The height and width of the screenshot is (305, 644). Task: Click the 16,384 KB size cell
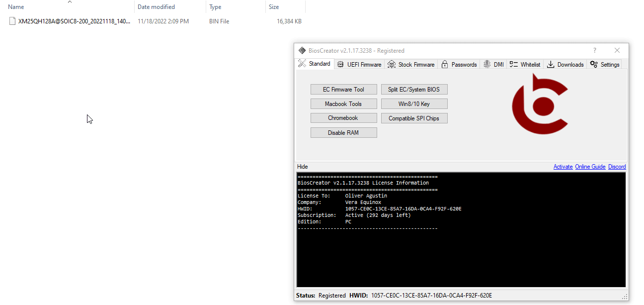[289, 21]
